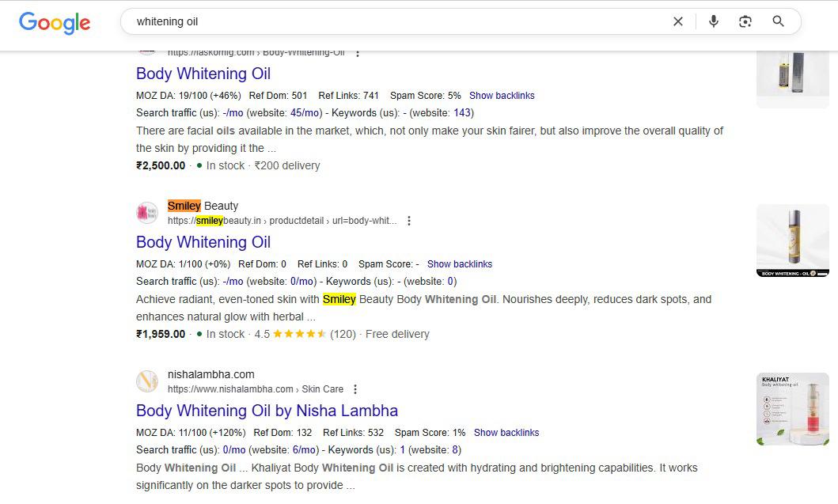
Task: Click the Smiley Beauty website traffic '0/mo' value
Action: point(301,282)
